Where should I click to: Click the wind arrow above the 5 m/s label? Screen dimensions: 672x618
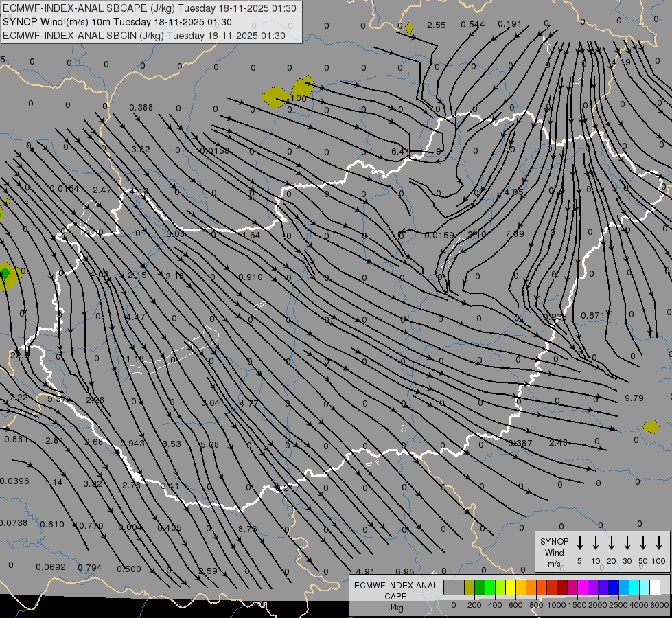579,543
